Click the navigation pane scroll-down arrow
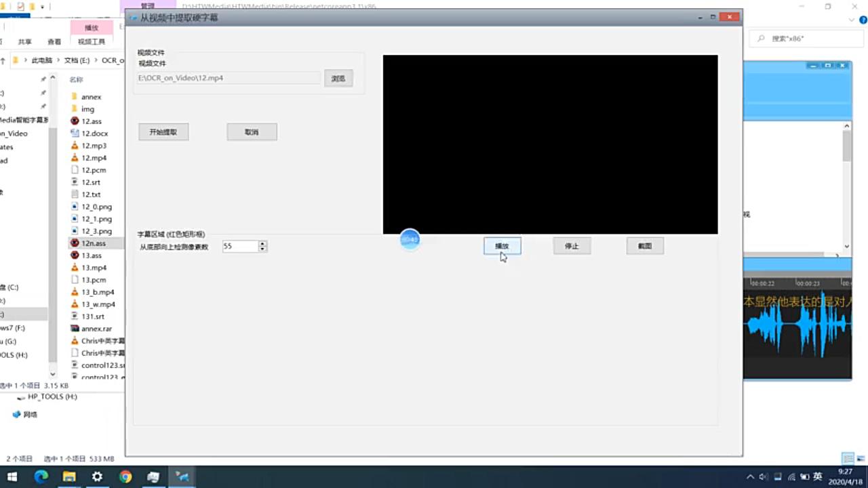 (x=53, y=373)
